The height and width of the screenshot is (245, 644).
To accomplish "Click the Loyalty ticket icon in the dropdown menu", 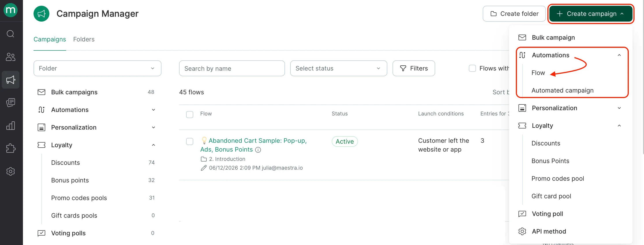I will pos(522,126).
